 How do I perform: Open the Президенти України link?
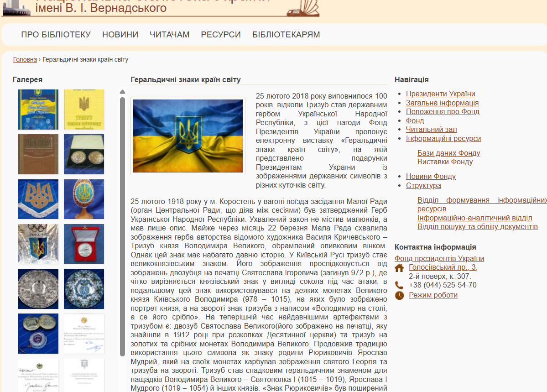[x=440, y=94]
